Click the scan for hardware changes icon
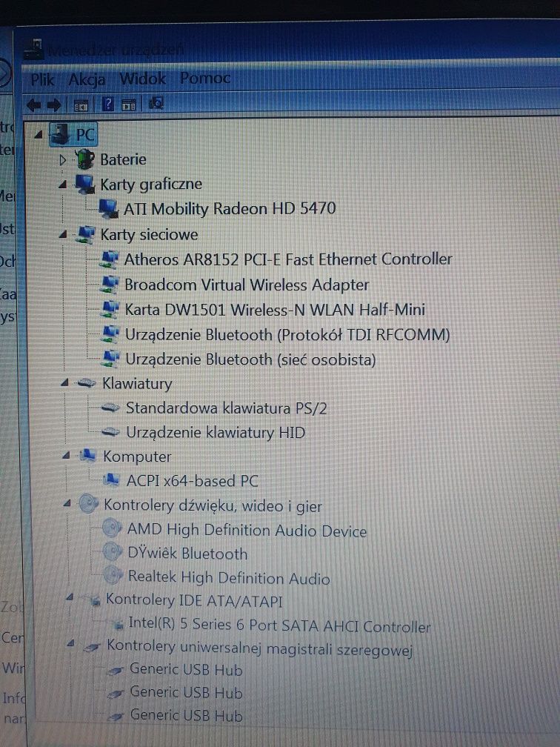Image resolution: width=560 pixels, height=747 pixels. coord(156,103)
